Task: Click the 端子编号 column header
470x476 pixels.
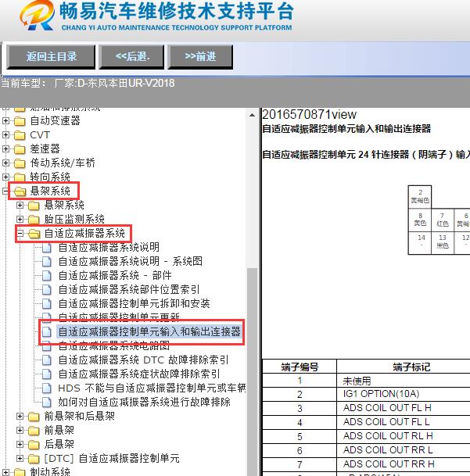Action: (300, 367)
